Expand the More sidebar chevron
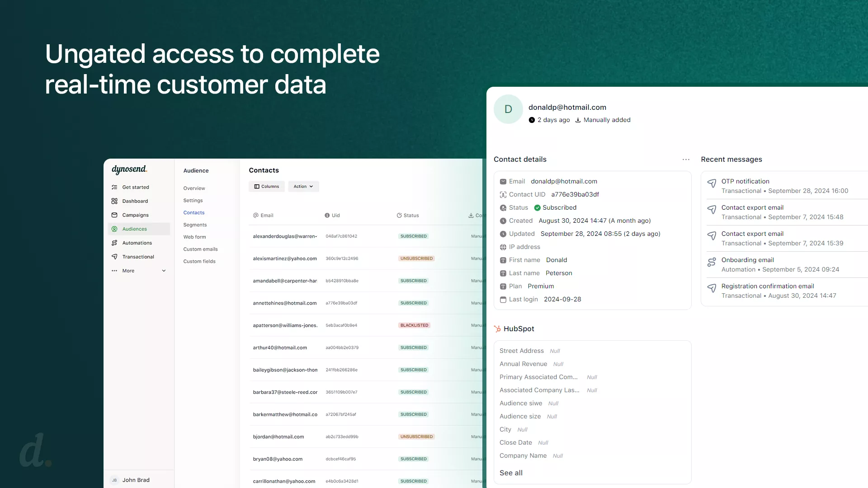 [x=164, y=271]
